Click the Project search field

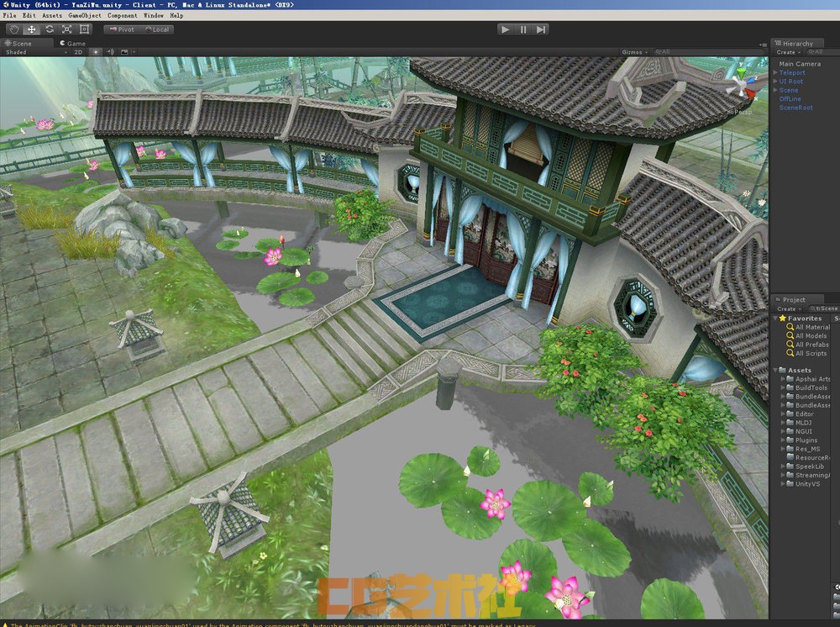[824, 308]
